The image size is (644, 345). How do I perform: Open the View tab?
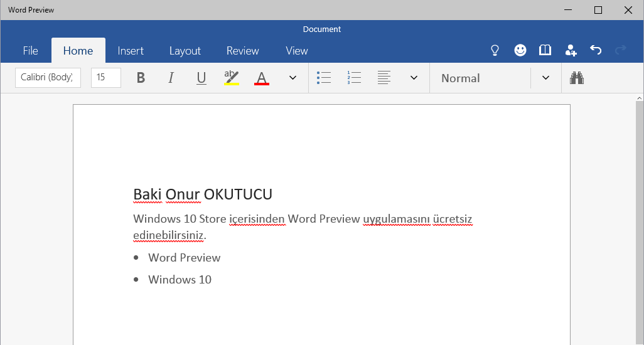296,50
